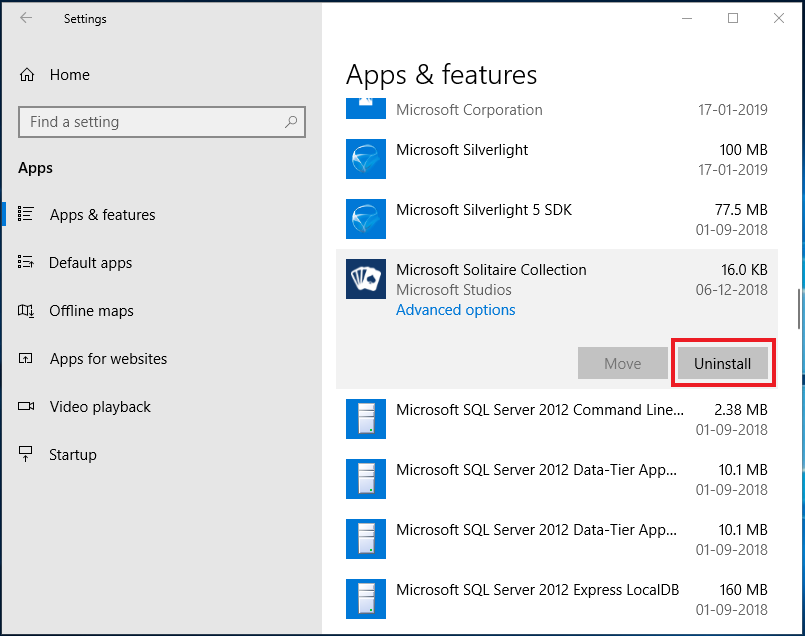Click the vertical scrollbar thumb
805x636 pixels.
pos(799,309)
